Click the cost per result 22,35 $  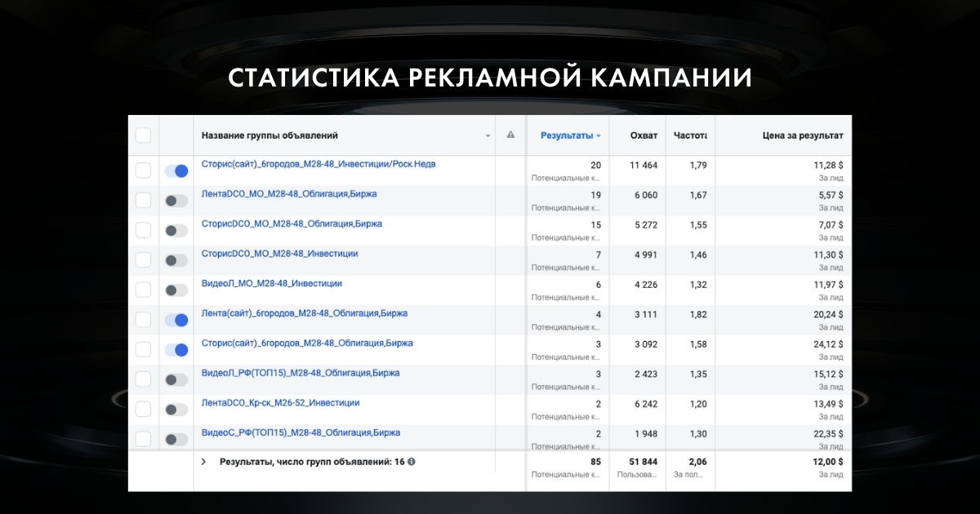pos(826,433)
